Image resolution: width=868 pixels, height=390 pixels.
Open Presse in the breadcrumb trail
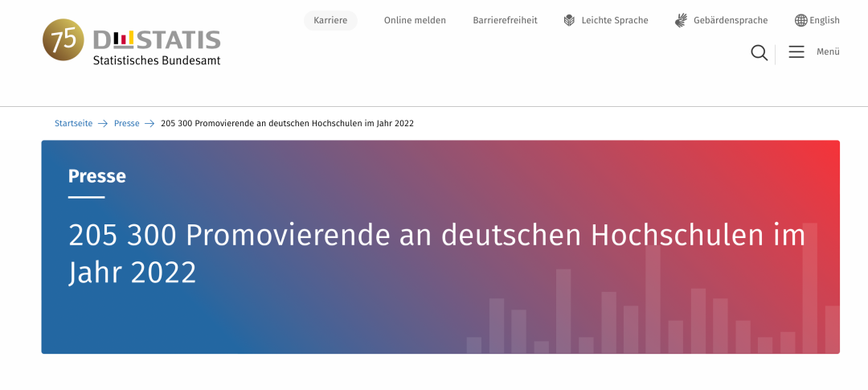tap(126, 124)
